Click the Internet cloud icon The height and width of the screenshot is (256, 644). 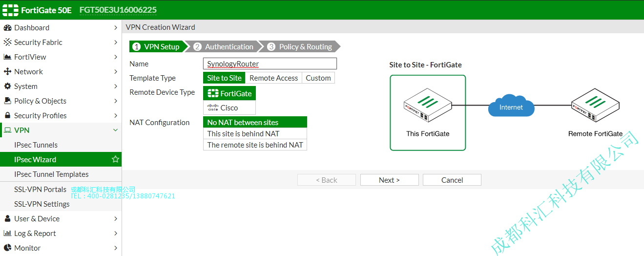(x=511, y=106)
